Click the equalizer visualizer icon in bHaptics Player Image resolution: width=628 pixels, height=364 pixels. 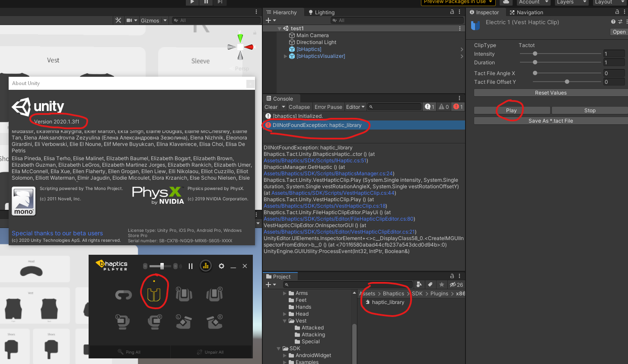point(206,266)
